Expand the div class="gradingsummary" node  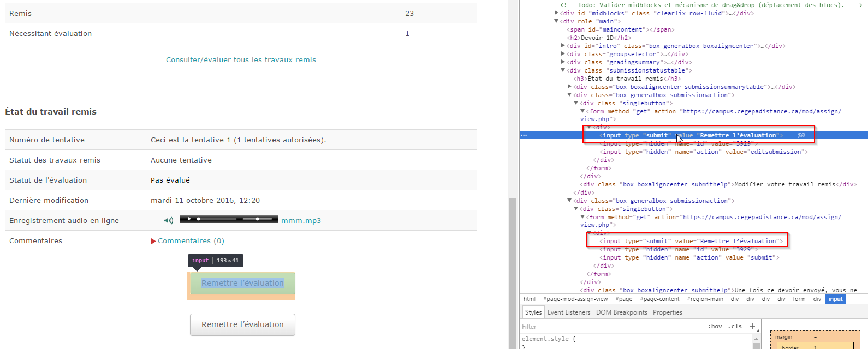(563, 62)
